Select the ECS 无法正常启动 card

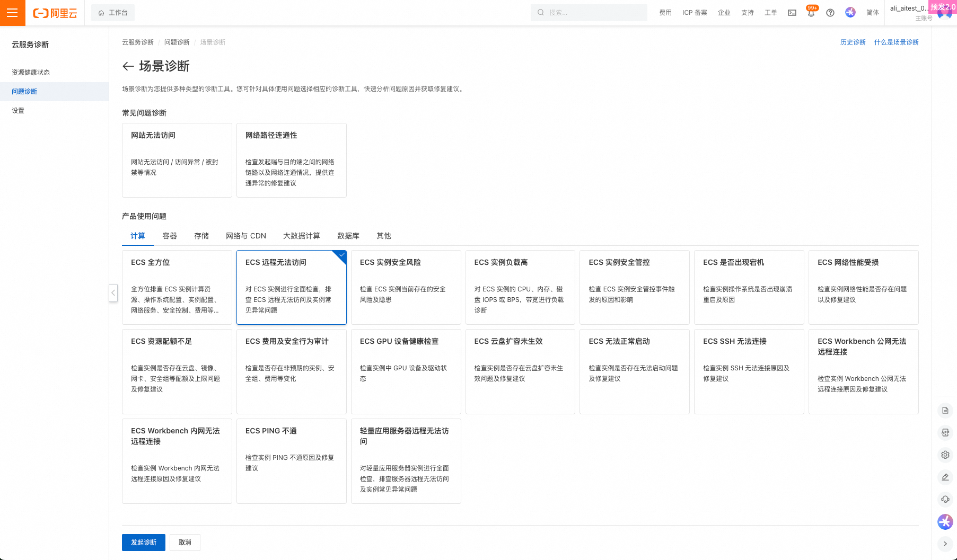click(x=635, y=371)
